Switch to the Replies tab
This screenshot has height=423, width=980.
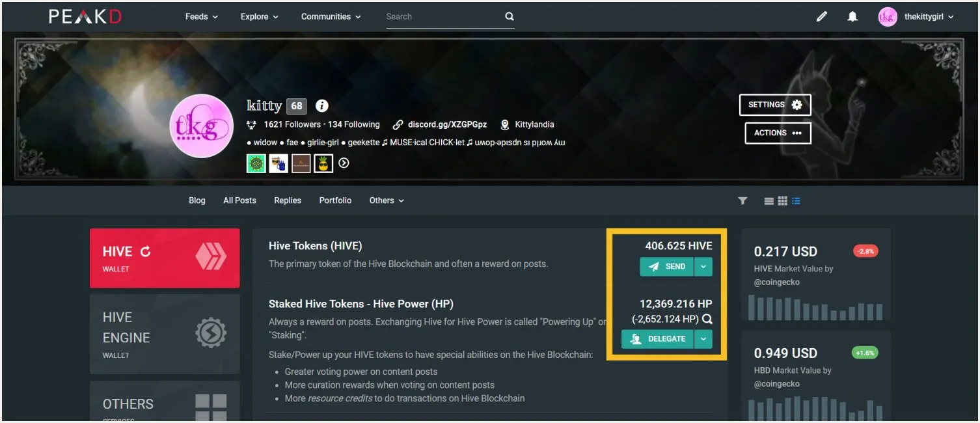[288, 200]
